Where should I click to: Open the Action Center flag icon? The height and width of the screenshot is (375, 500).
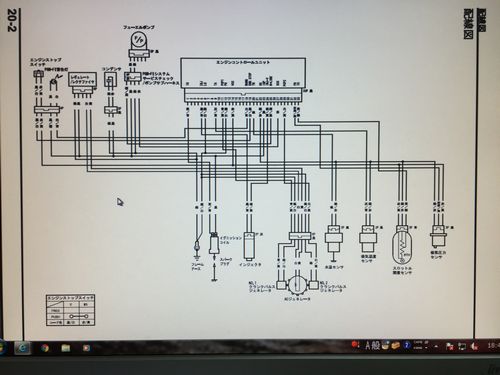coord(449,347)
